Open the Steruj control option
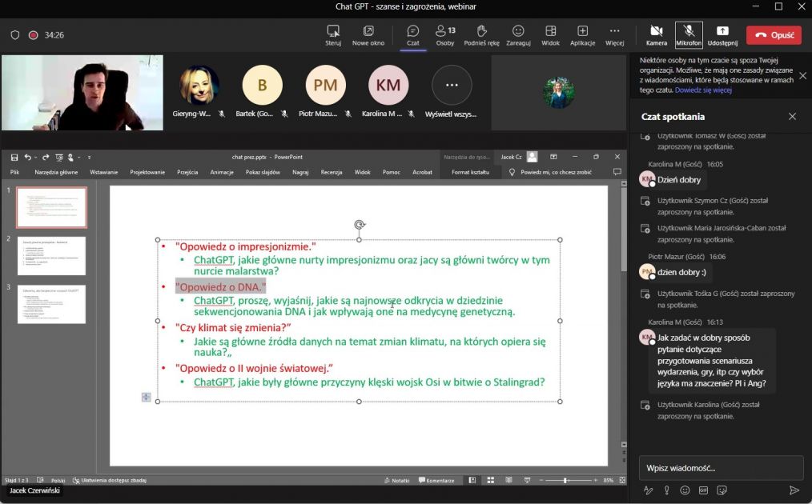Screen dimensions: 812x504 (x=333, y=35)
